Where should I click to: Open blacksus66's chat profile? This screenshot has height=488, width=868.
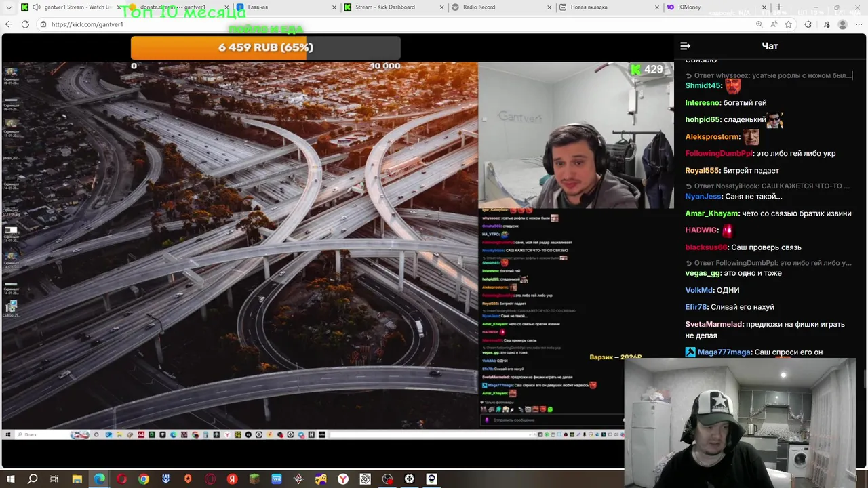tap(706, 247)
